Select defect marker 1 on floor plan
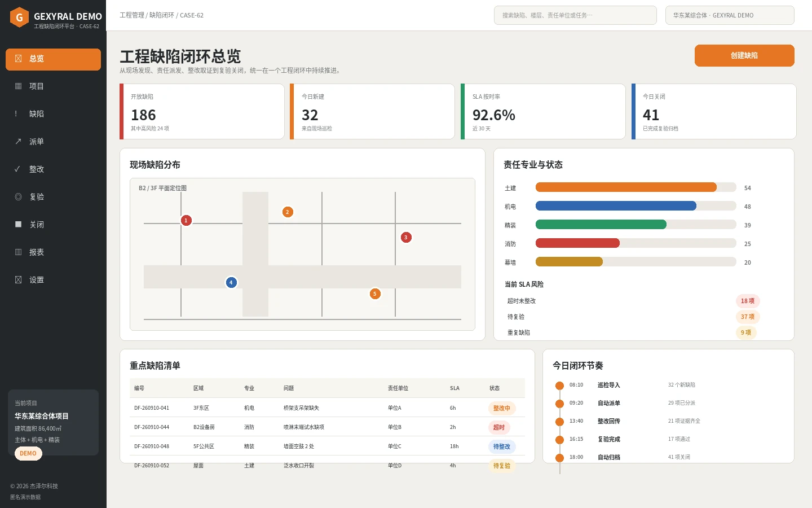This screenshot has height=508, width=812. point(186,220)
